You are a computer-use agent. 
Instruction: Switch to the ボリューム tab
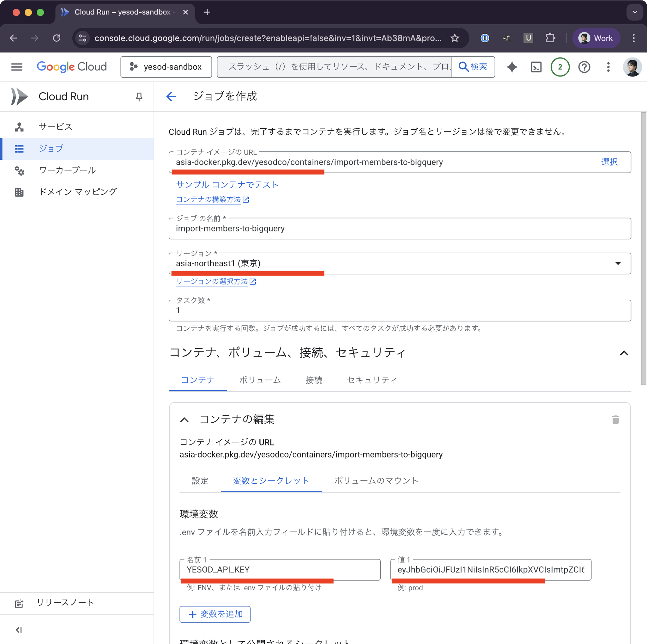pos(260,380)
